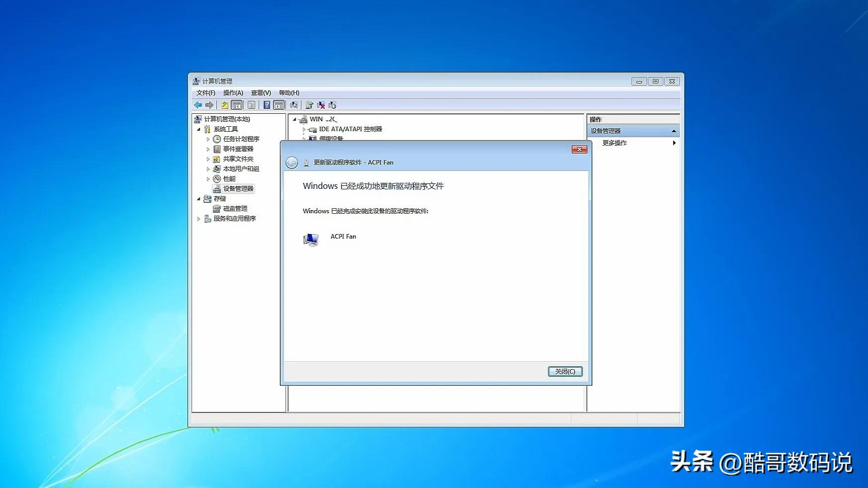Click the Scan for hardware changes icon
This screenshot has width=868, height=488.
point(294,105)
